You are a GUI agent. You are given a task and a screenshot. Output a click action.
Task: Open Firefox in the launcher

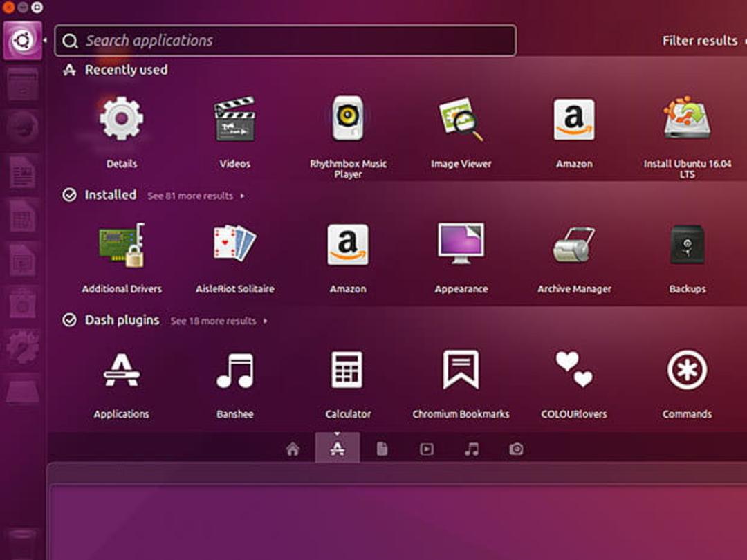coord(22,127)
